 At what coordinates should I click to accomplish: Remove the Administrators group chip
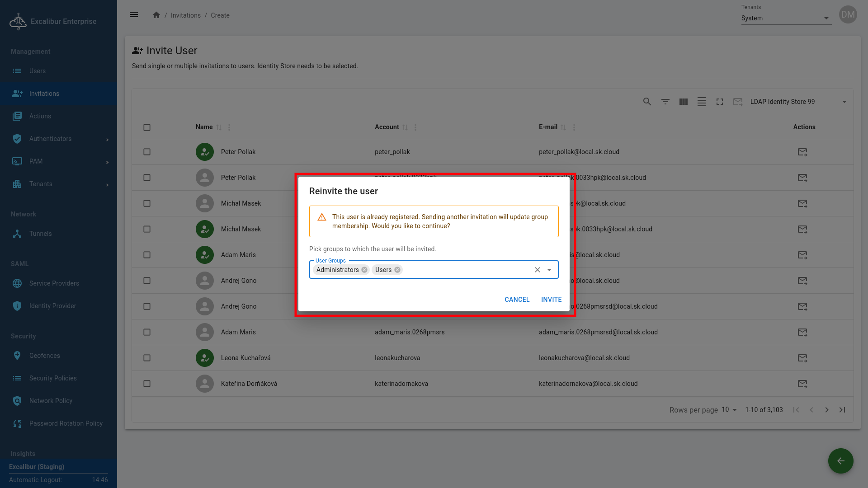pos(364,270)
